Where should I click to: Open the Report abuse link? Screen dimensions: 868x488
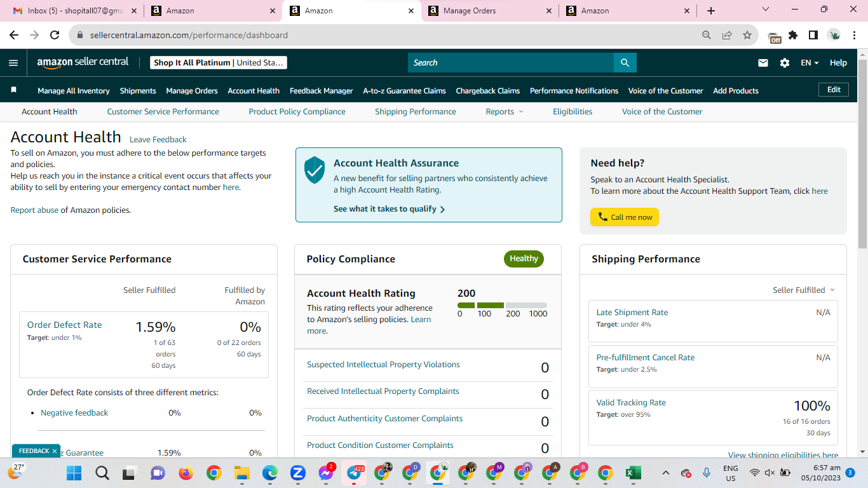click(34, 210)
